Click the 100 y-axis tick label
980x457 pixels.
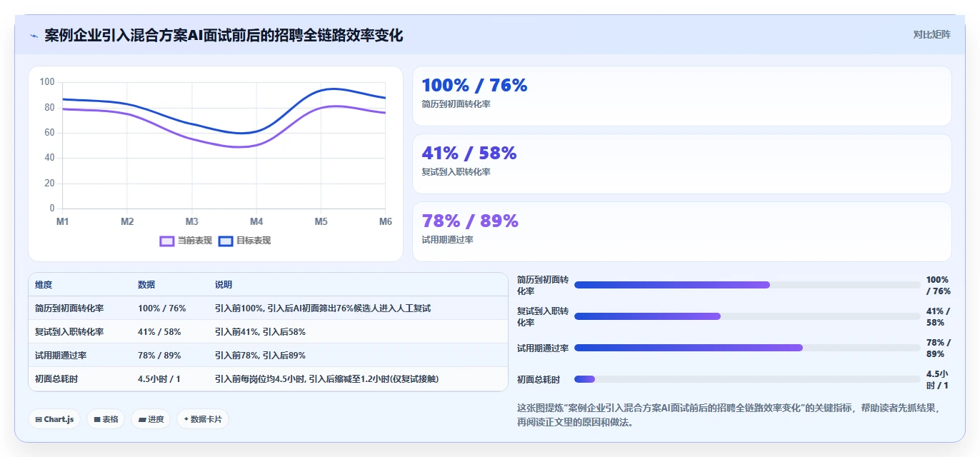(x=47, y=82)
